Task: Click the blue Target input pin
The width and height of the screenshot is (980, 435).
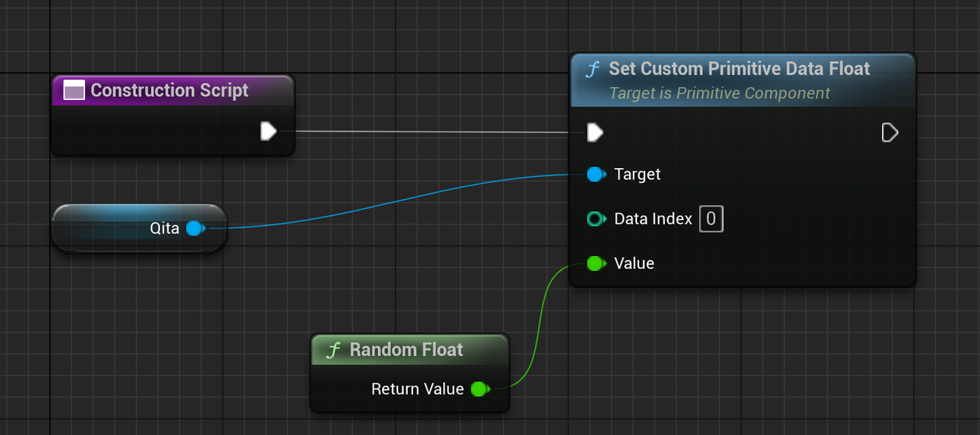Action: (595, 175)
